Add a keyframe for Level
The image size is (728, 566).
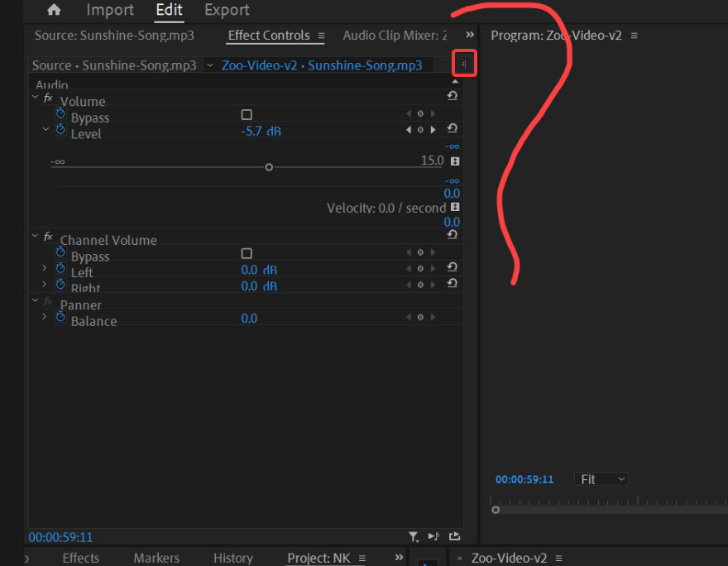pyautogui.click(x=420, y=129)
